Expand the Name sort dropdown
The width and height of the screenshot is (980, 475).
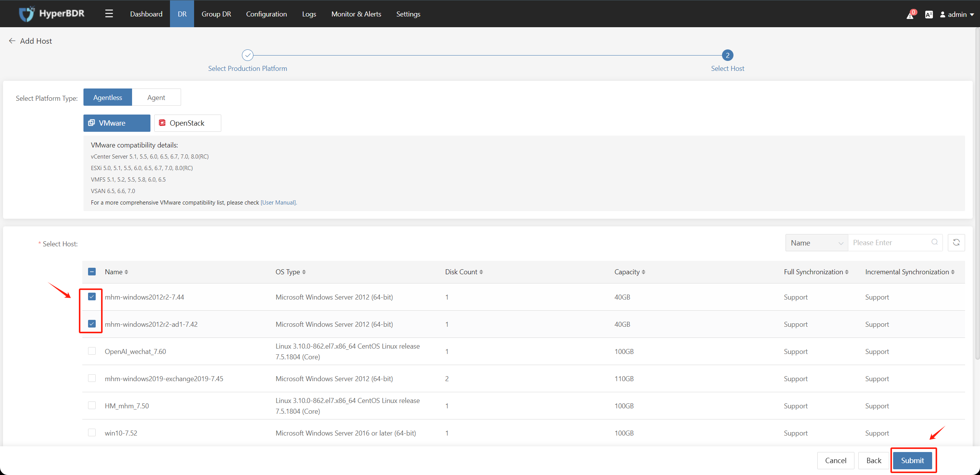tap(816, 242)
